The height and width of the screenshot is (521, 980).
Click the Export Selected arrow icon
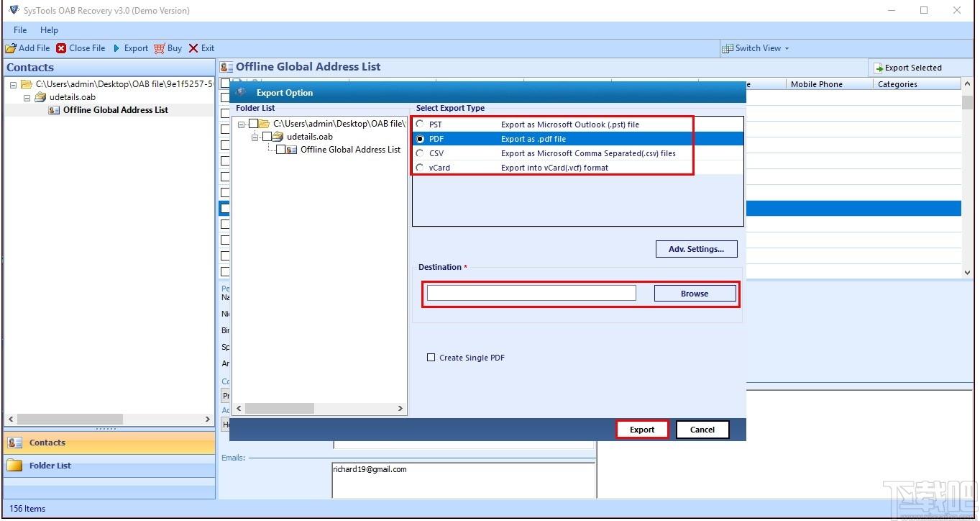(878, 68)
